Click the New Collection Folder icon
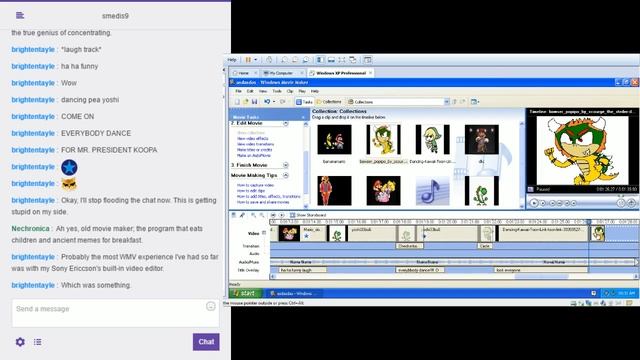The width and height of the screenshot is (640, 360). (x=462, y=102)
